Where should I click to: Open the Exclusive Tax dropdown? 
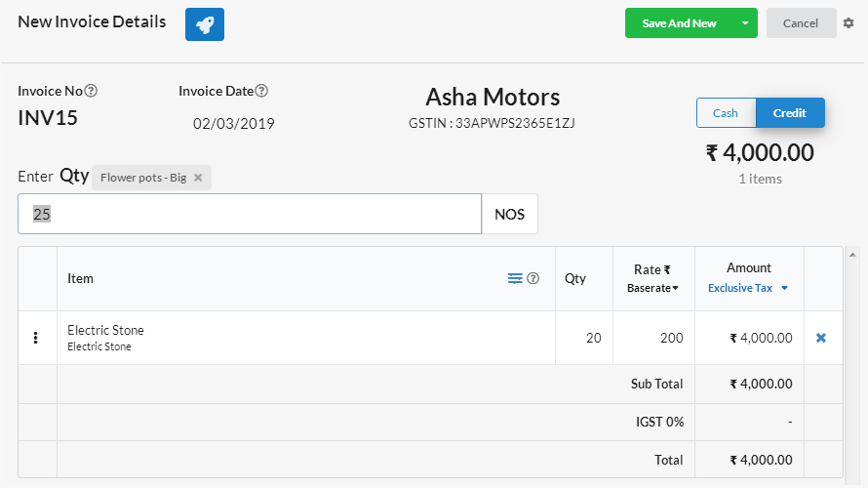tap(748, 288)
